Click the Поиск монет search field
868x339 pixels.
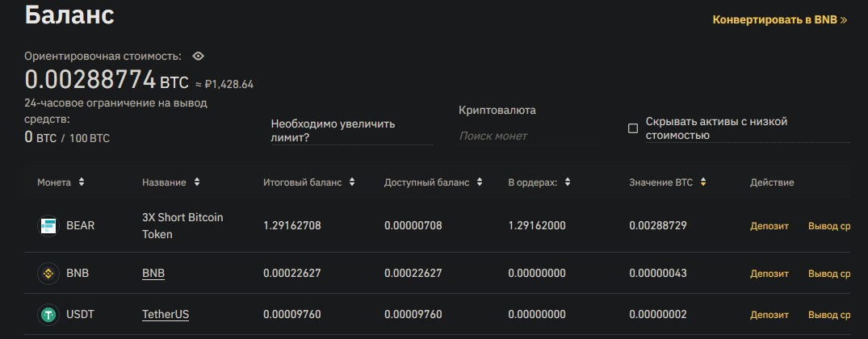(x=529, y=136)
